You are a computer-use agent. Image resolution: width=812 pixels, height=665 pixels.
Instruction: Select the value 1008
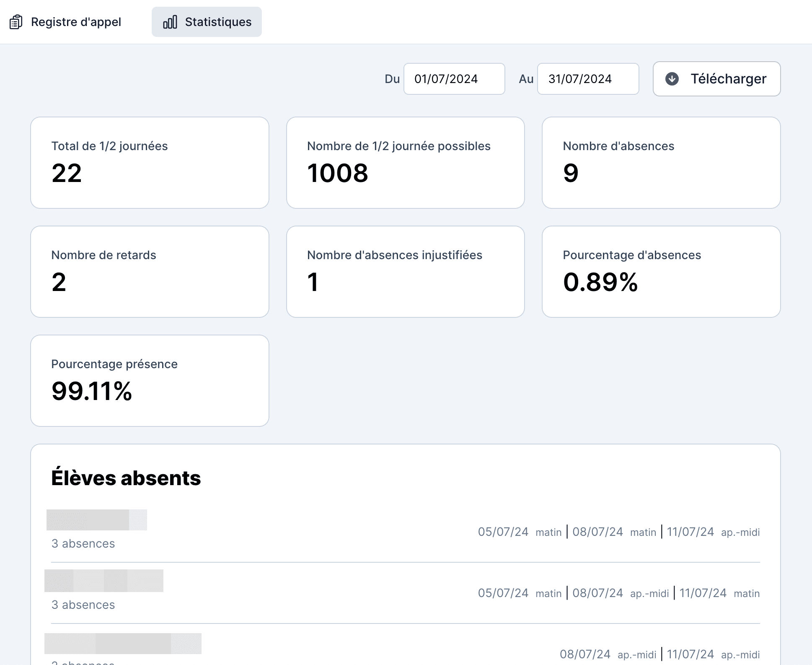click(337, 173)
